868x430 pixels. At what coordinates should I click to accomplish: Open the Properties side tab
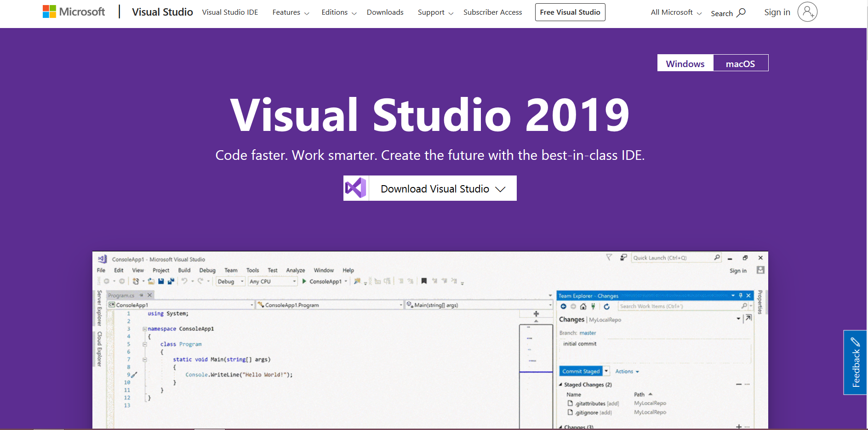coord(760,302)
